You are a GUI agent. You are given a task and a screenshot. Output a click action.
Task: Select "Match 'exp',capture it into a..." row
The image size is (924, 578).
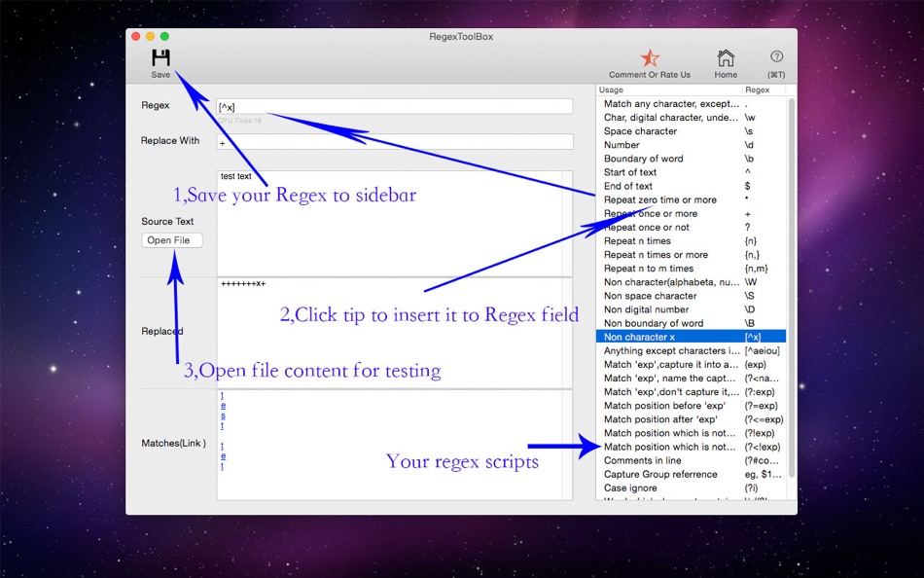coord(691,365)
